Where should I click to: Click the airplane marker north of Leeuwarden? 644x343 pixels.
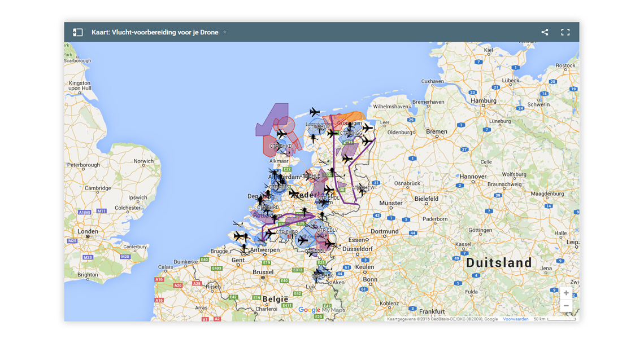pyautogui.click(x=315, y=112)
